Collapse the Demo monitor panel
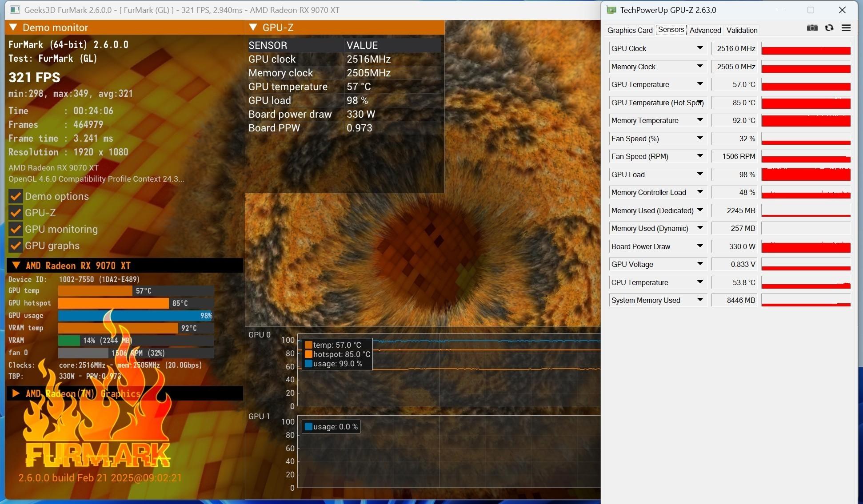 click(x=13, y=28)
